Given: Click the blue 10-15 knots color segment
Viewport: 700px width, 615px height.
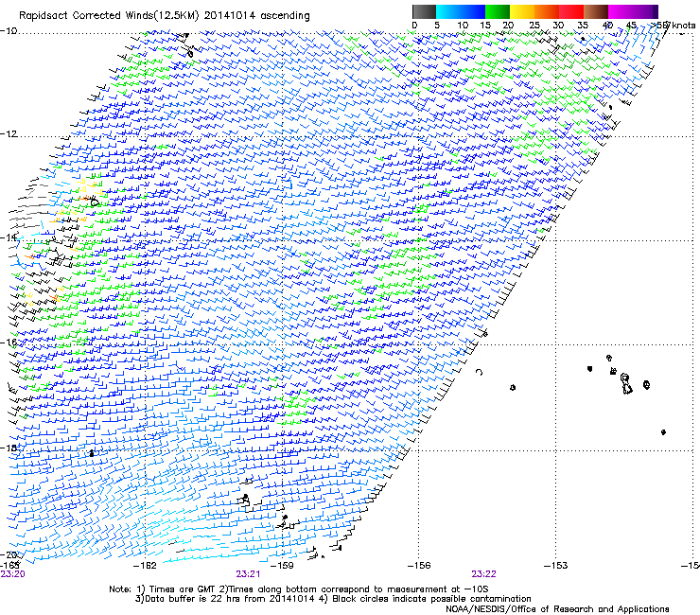Looking at the screenshot, I should pos(473,11).
